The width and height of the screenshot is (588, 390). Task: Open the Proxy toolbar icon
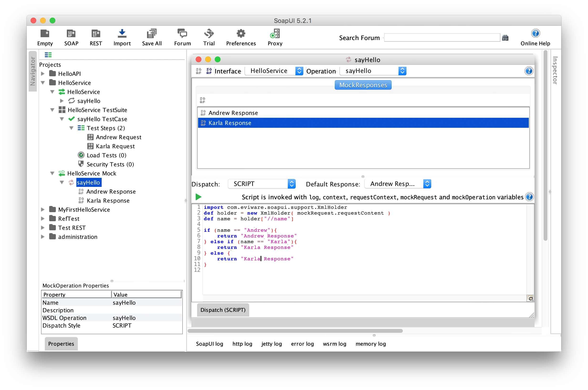click(x=275, y=33)
